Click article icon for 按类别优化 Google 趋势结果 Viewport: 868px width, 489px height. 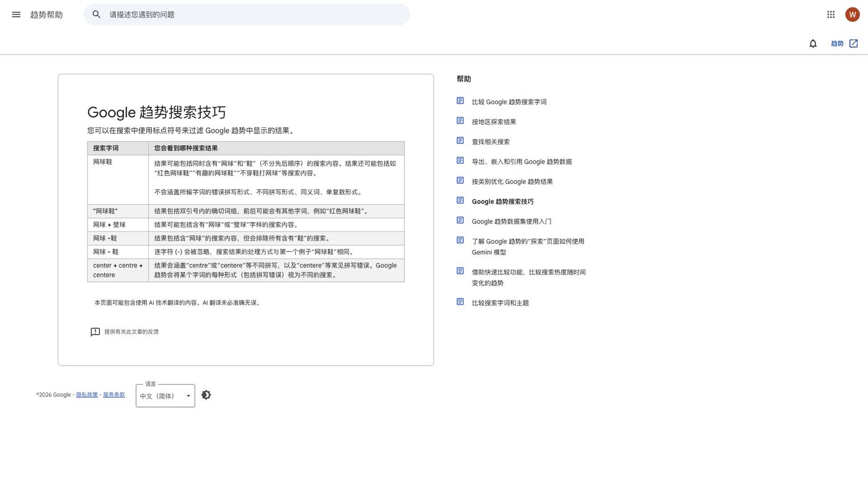point(460,180)
